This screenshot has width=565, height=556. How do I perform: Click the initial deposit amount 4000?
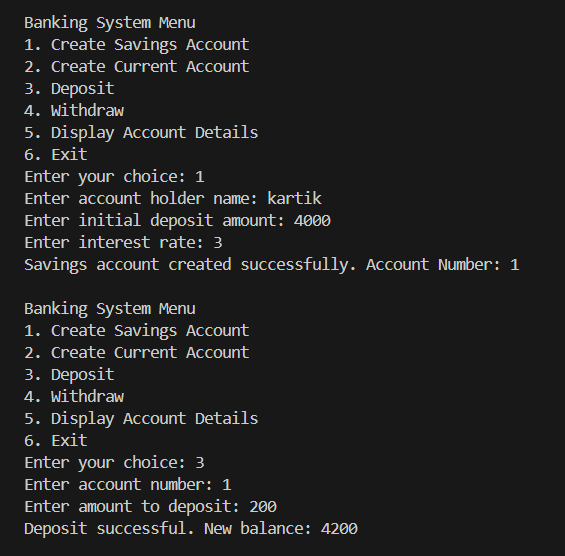point(312,221)
